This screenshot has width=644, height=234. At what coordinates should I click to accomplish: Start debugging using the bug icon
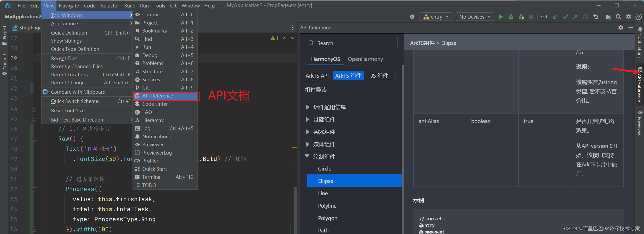click(x=511, y=17)
